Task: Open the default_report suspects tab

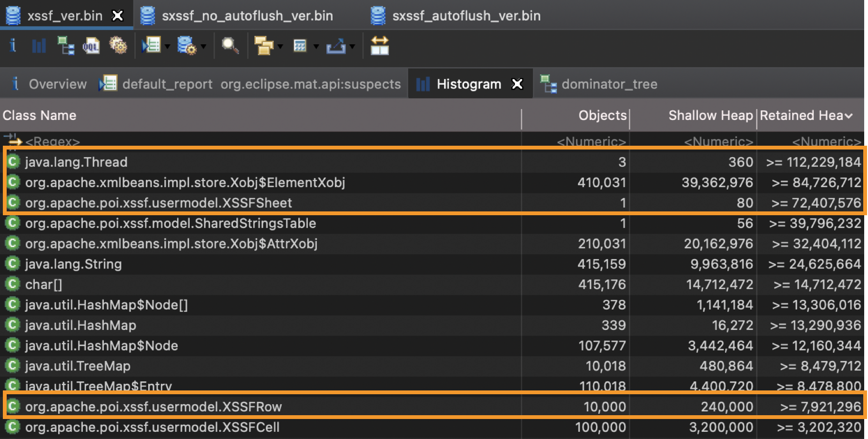Action: click(251, 84)
